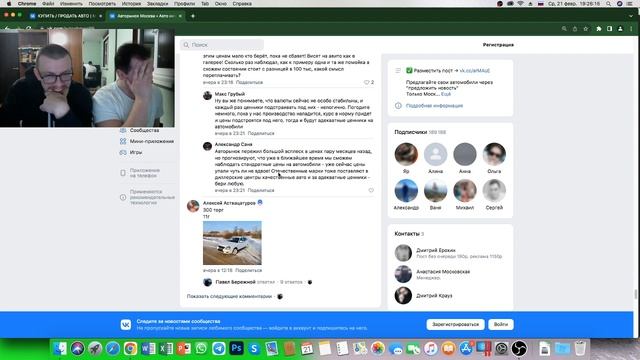Screen dimensions: 640x360
Task: Open the История menu
Action: (x=131, y=4)
